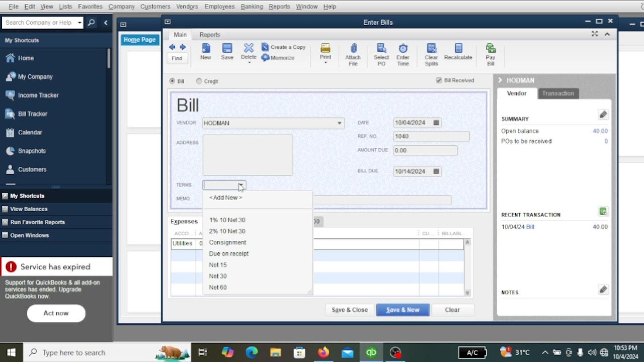
Task: Click the Amount Due field
Action: (x=425, y=150)
